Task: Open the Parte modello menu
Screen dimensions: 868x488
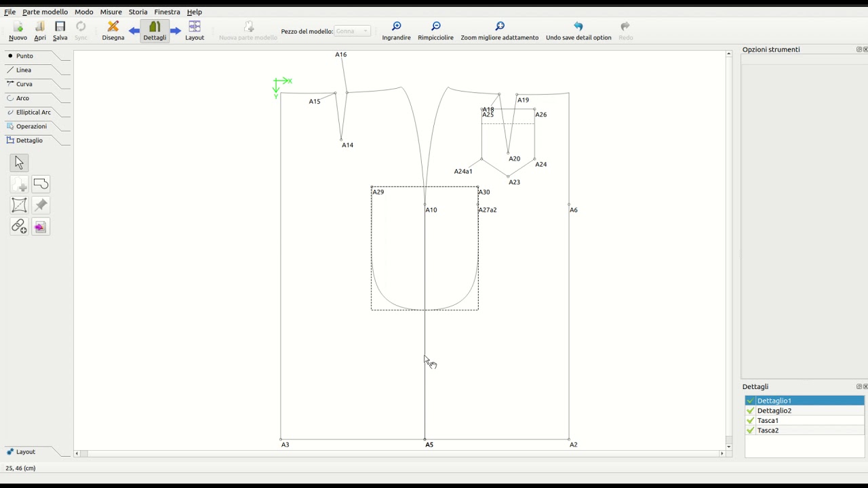Action: pyautogui.click(x=45, y=12)
